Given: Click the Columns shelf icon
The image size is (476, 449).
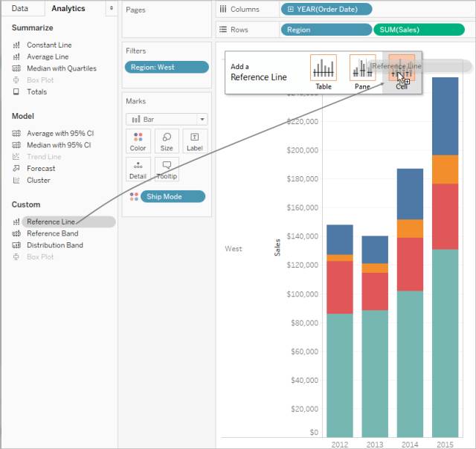Looking at the screenshot, I should [223, 9].
